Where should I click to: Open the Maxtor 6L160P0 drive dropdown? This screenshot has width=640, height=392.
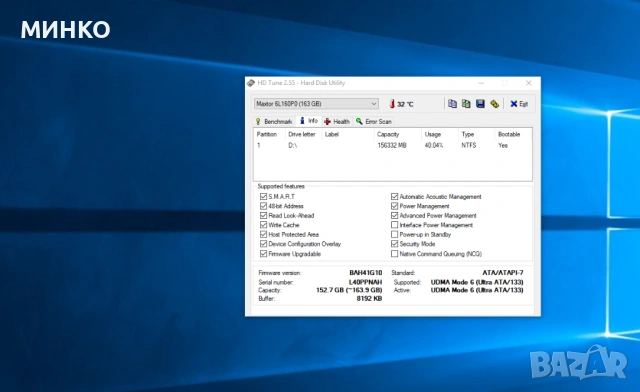tap(316, 104)
